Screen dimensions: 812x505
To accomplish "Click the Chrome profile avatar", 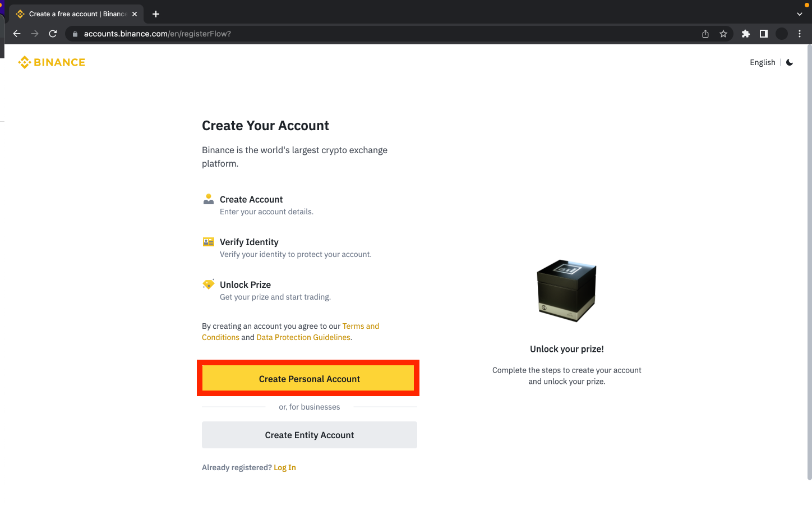I will pos(782,34).
